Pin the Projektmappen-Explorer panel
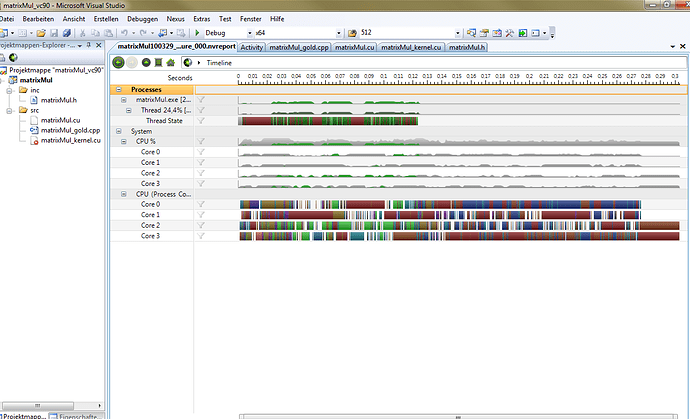The image size is (690, 419). click(x=88, y=45)
